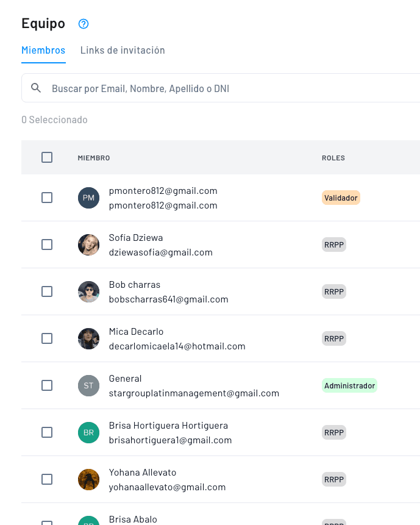Open Bob charras' avatar photo
Image resolution: width=420 pixels, height=525 pixels.
[88, 291]
